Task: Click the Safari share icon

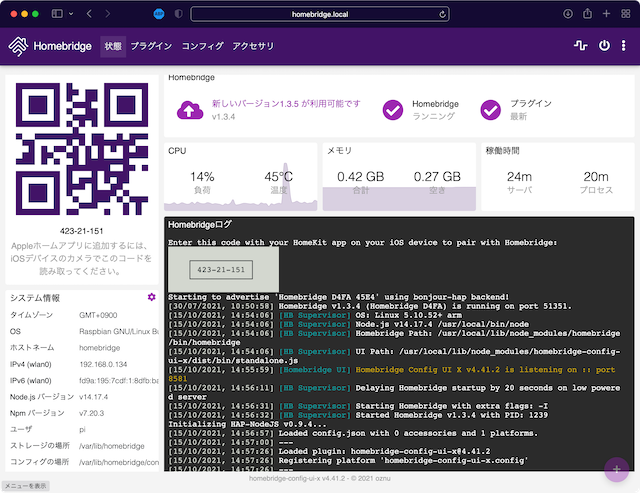Action: pos(587,13)
